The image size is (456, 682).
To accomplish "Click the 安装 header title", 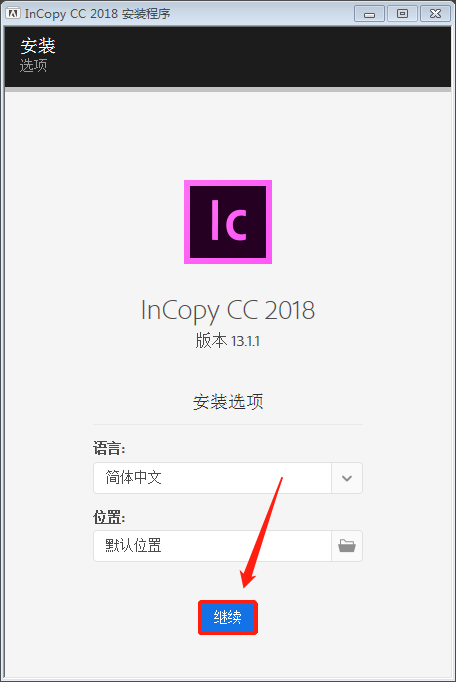I will pyautogui.click(x=38, y=46).
